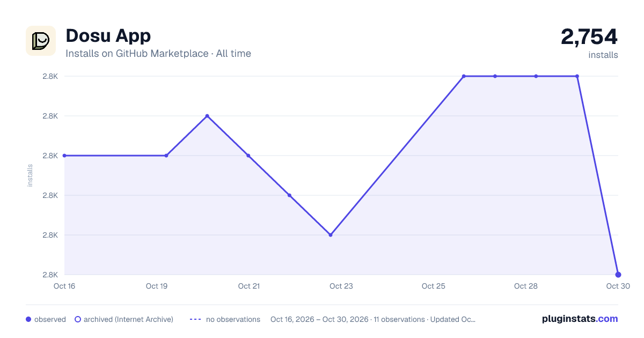Click the 'Dosu App' title
The image size is (644, 338).
click(x=108, y=35)
